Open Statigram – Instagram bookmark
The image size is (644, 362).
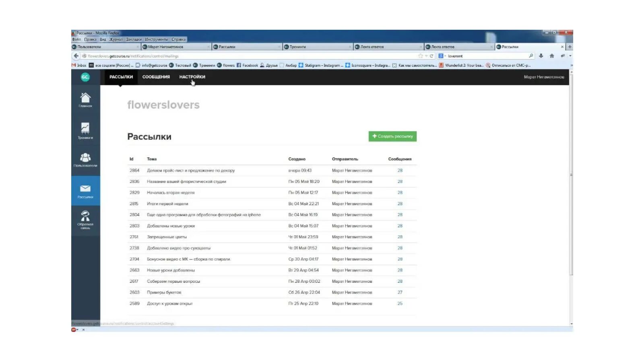[321, 65]
